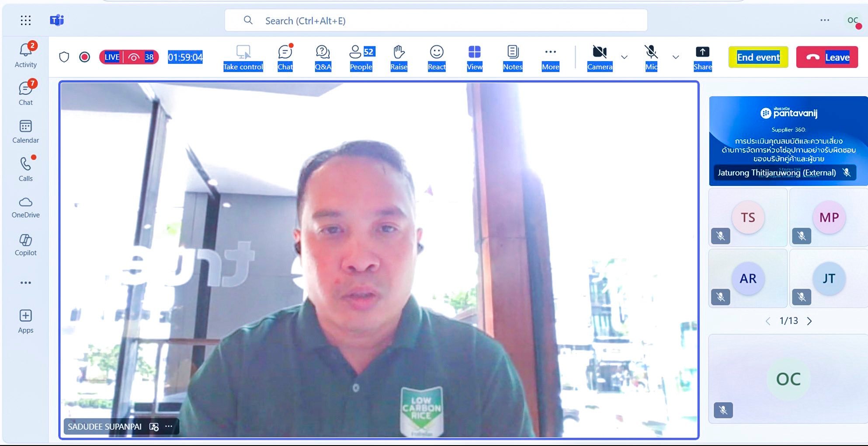Viewport: 868px width, 446px height.
Task: Open meeting Notes
Action: click(512, 57)
